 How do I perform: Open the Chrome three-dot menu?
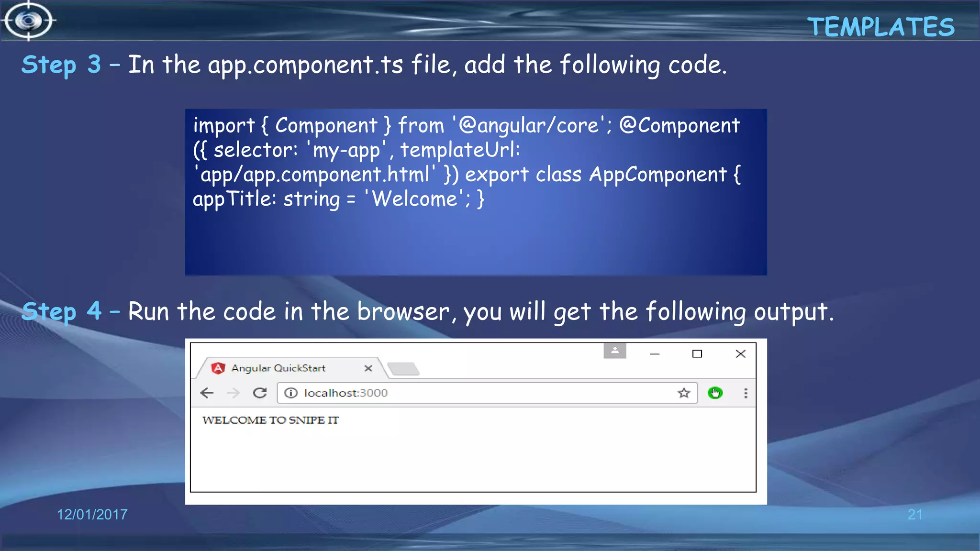tap(746, 393)
